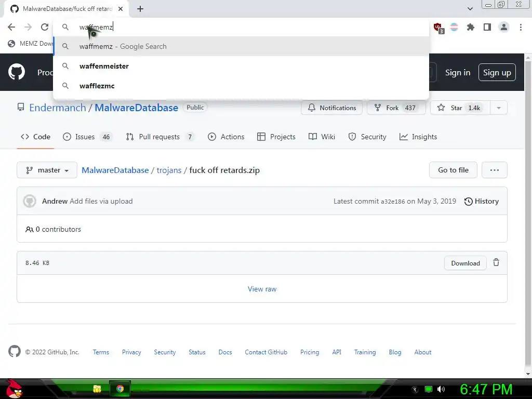Click the green monitor tray icon
Image resolution: width=532 pixels, height=399 pixels.
point(429,389)
